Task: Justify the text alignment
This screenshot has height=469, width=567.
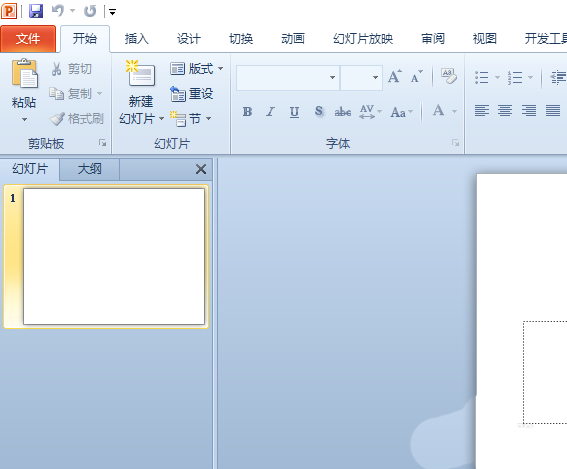Action: (553, 110)
